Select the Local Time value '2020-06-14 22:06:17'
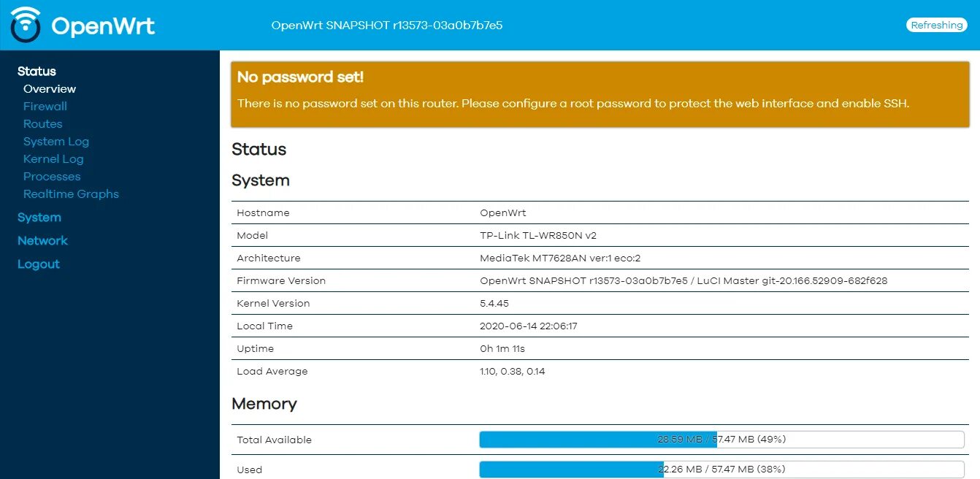The image size is (980, 479). [529, 326]
